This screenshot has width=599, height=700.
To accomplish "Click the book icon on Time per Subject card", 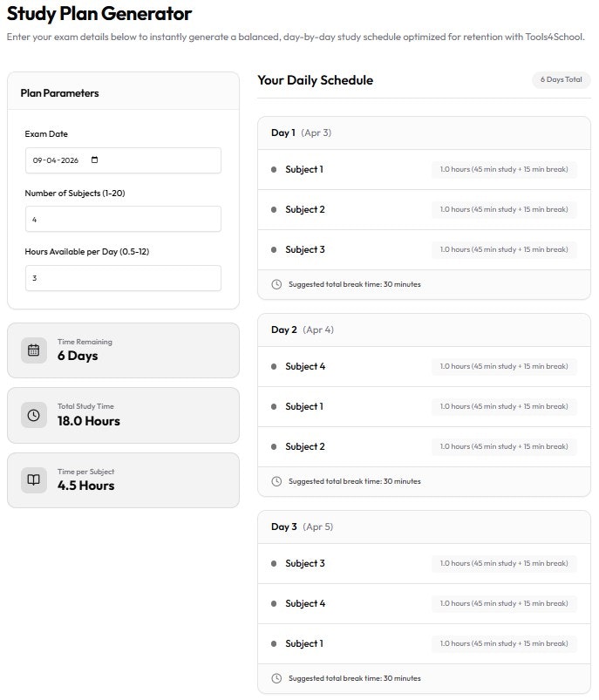I will [x=32, y=480].
